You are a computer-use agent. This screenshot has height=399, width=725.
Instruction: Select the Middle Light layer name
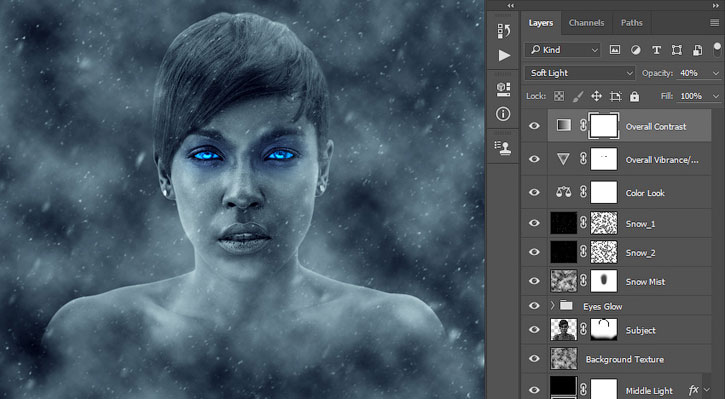click(649, 391)
